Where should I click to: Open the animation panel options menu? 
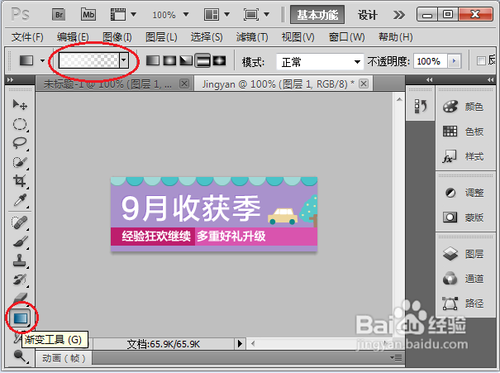(x=397, y=358)
